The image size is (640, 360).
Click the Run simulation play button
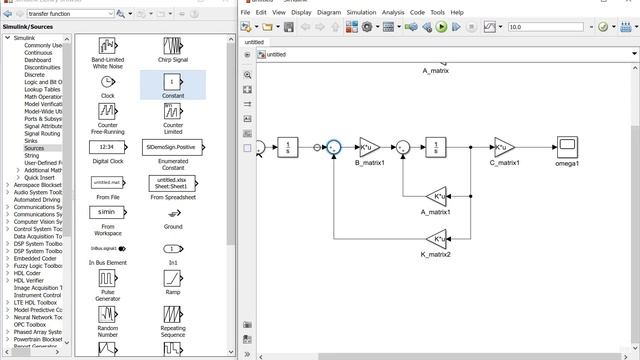[441, 27]
